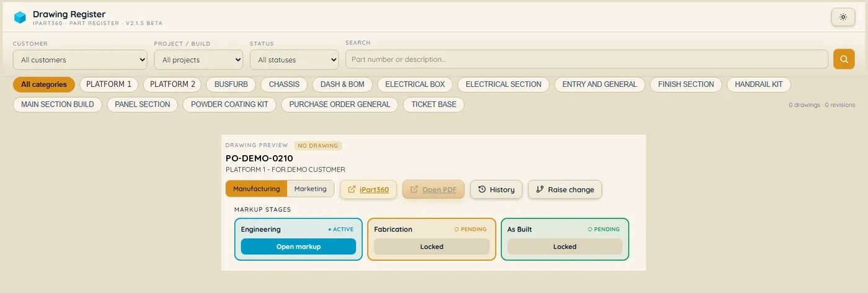The image size is (868, 293).
Task: Click the Open PDF button
Action: point(433,189)
